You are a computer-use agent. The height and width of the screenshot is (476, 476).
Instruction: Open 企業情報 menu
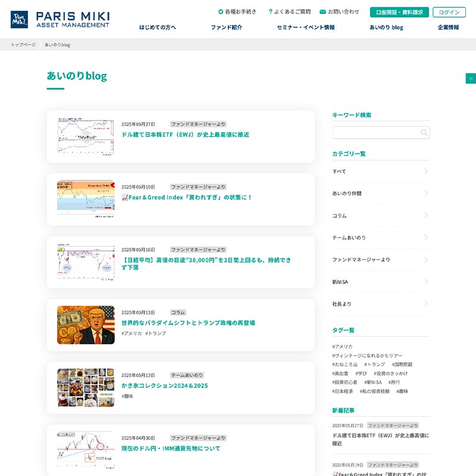pyautogui.click(x=449, y=27)
